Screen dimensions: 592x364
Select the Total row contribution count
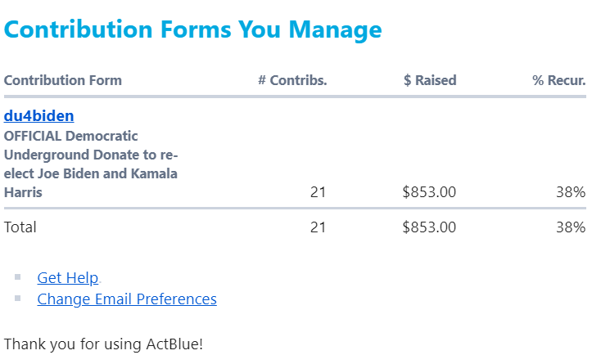click(x=318, y=227)
